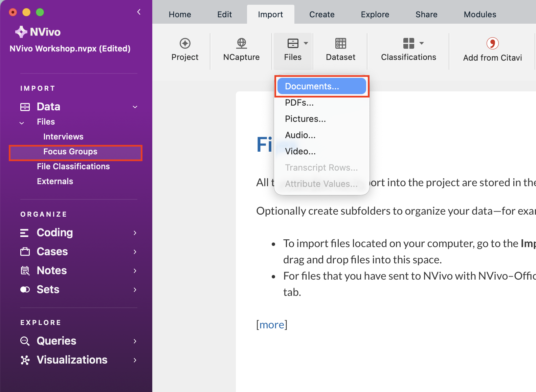Choose Video... from the Files menu
This screenshot has height=392, width=536.
click(322, 151)
